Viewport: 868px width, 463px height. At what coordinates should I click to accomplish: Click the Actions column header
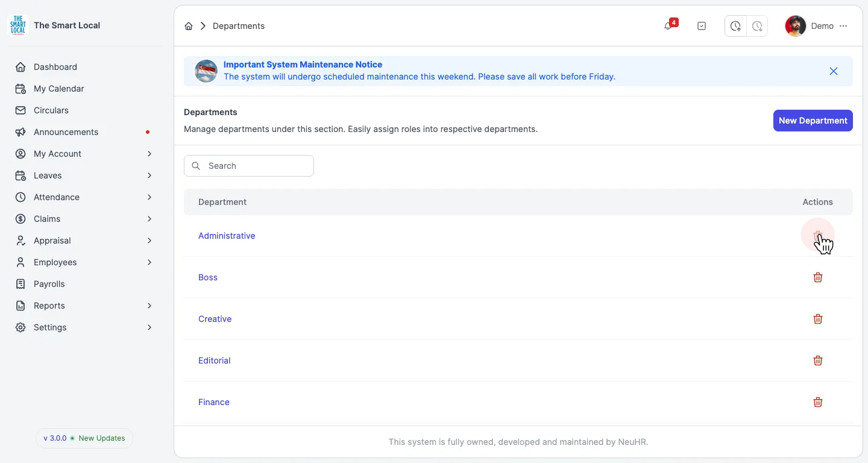click(x=818, y=202)
